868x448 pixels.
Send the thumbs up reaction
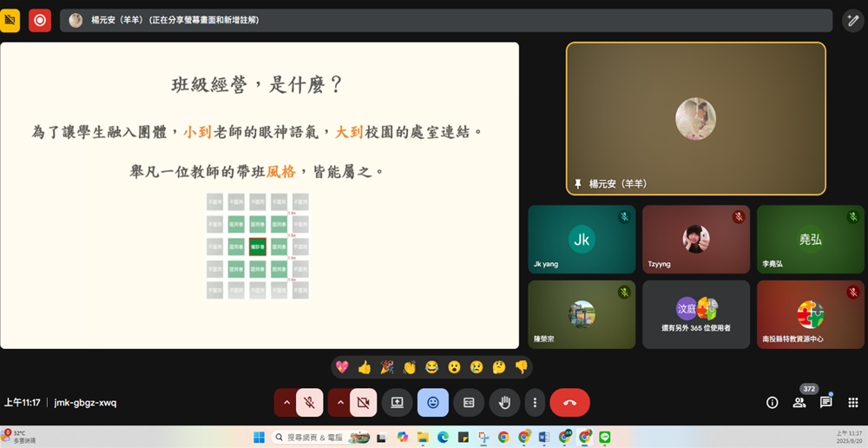coord(365,367)
